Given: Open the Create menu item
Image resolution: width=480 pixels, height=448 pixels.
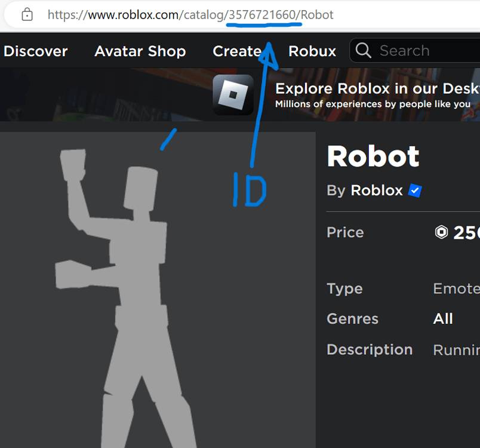Looking at the screenshot, I should click(237, 51).
